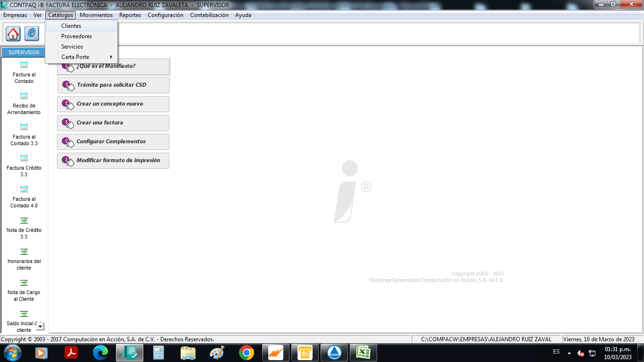This screenshot has height=362, width=644.
Task: Select the SUPERVISOR sidebar header tab
Action: [24, 52]
